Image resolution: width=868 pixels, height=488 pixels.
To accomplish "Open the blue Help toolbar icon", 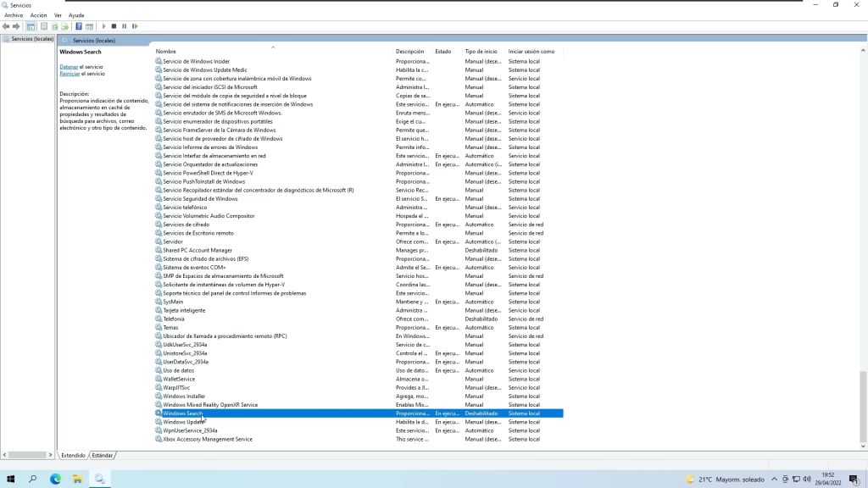I will coord(79,26).
